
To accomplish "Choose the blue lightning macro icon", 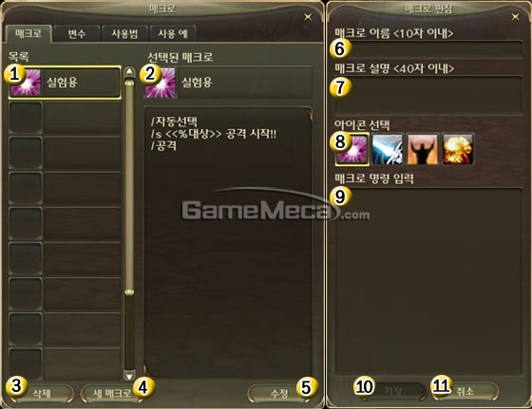I will click(388, 149).
